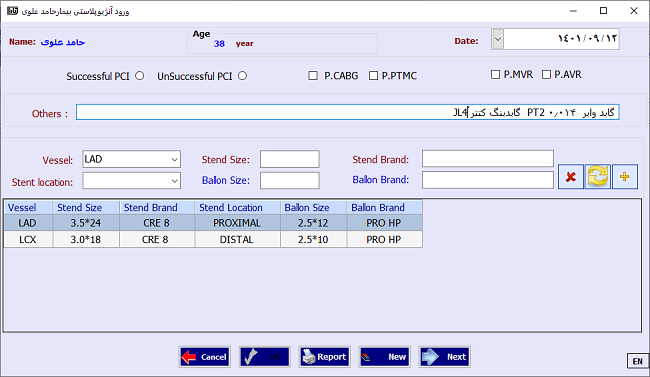
Task: Click the red X delete stent icon
Action: [571, 177]
